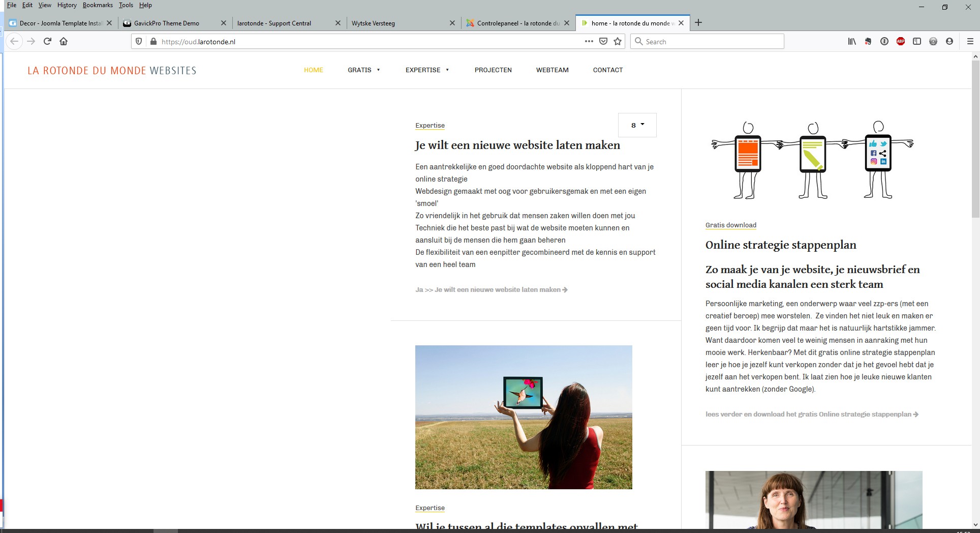980x533 pixels.
Task: Expand the GRATIS navigation dropdown
Action: (363, 70)
